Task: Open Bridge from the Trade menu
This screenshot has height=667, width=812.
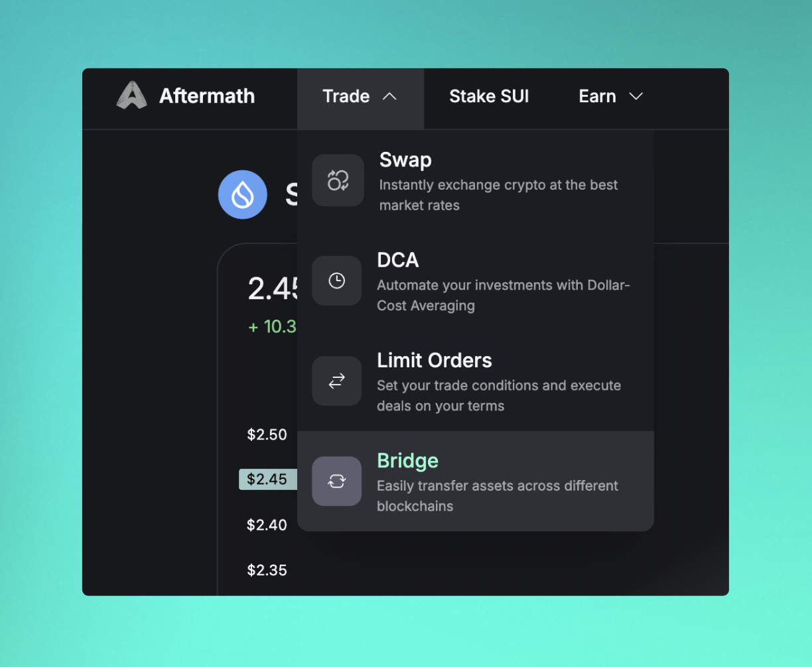Action: click(407, 461)
